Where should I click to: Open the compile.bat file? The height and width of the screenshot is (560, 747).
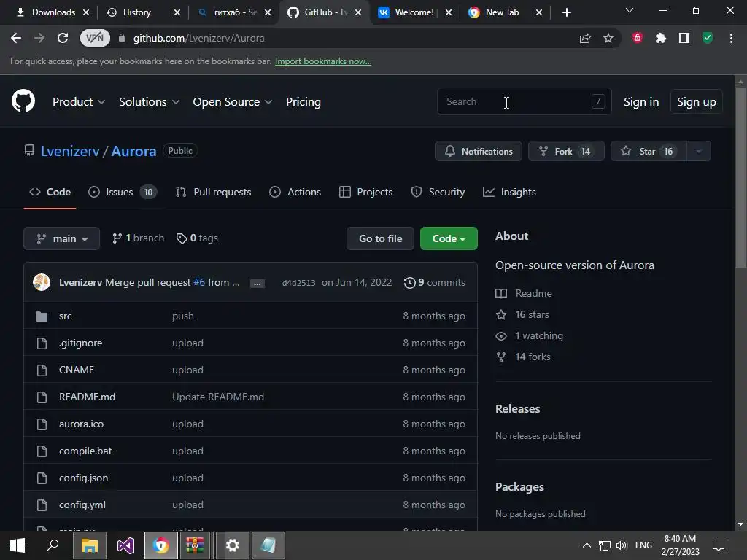[85, 451]
